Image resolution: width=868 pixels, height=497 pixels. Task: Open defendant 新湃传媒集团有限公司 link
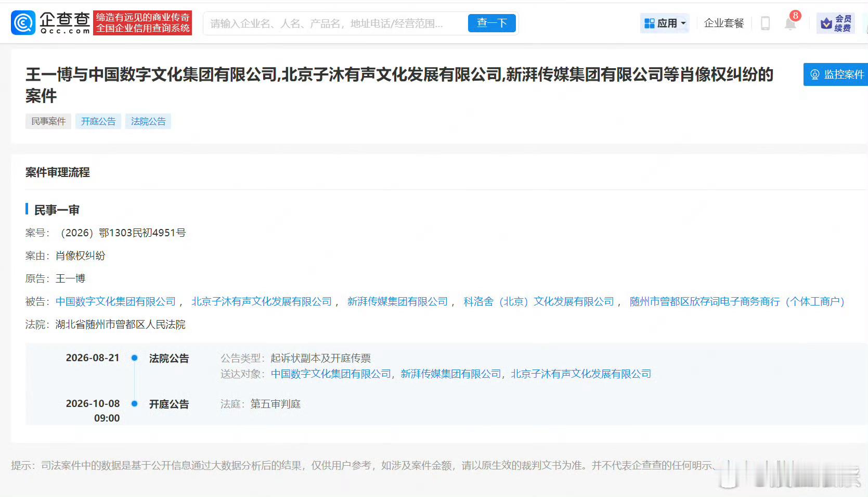click(x=397, y=301)
